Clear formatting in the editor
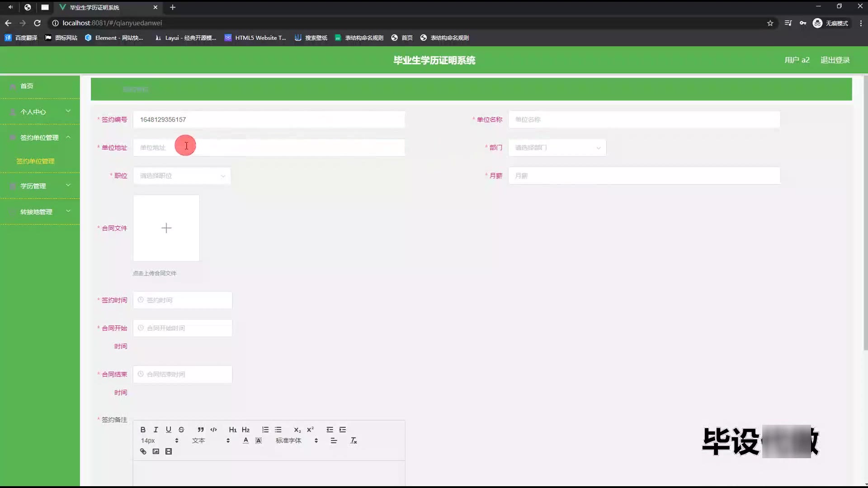Image resolution: width=868 pixels, height=488 pixels. click(354, 441)
